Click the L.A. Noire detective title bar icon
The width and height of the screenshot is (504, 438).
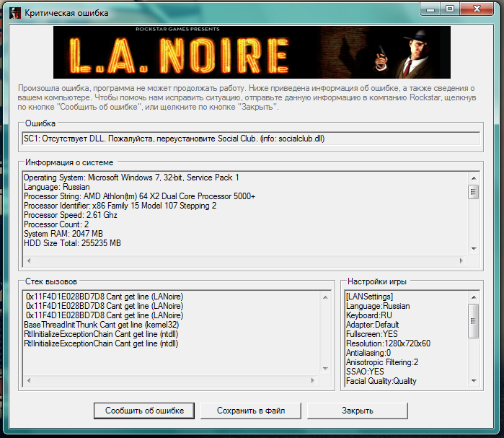point(15,13)
